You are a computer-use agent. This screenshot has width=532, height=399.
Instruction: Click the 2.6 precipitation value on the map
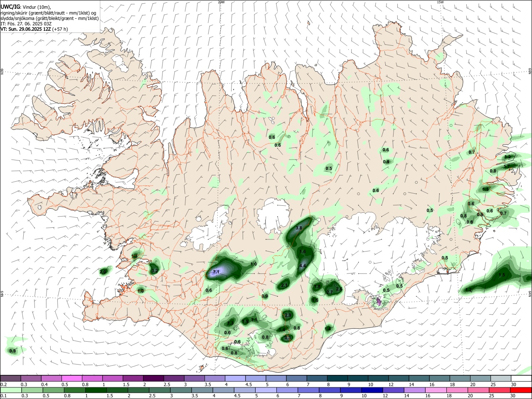coord(339,289)
